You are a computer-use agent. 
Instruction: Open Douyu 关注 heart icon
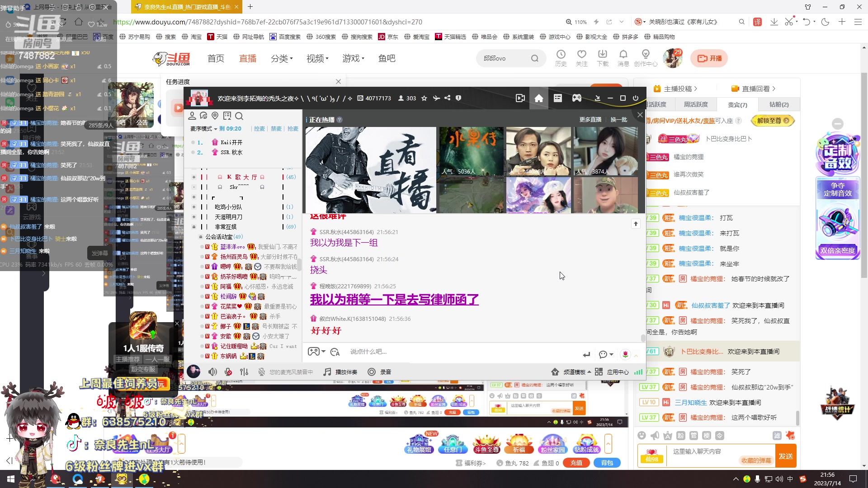(582, 59)
